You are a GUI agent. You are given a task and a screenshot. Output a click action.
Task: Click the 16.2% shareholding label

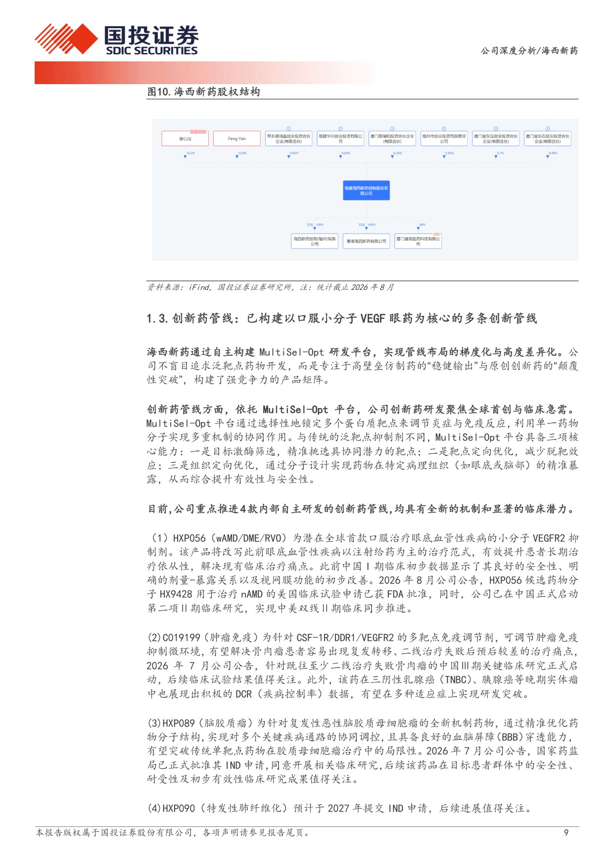click(x=190, y=153)
